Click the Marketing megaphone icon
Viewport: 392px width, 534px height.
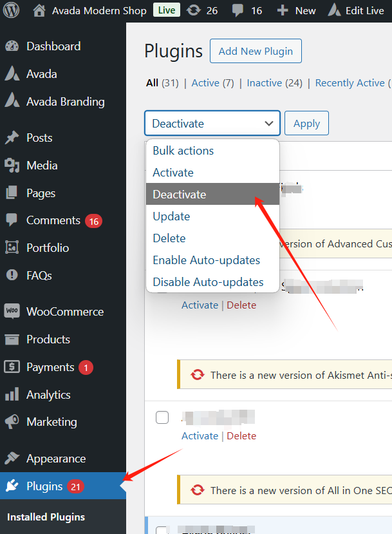click(12, 422)
